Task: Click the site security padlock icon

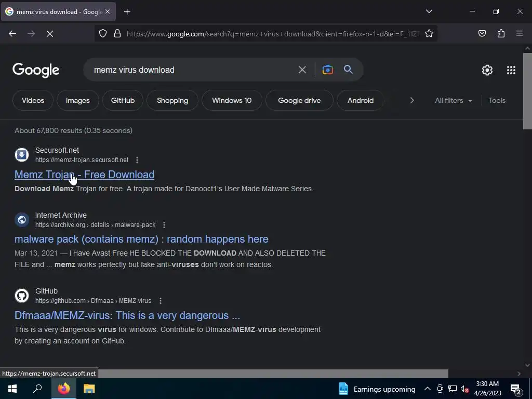Action: [x=117, y=34]
